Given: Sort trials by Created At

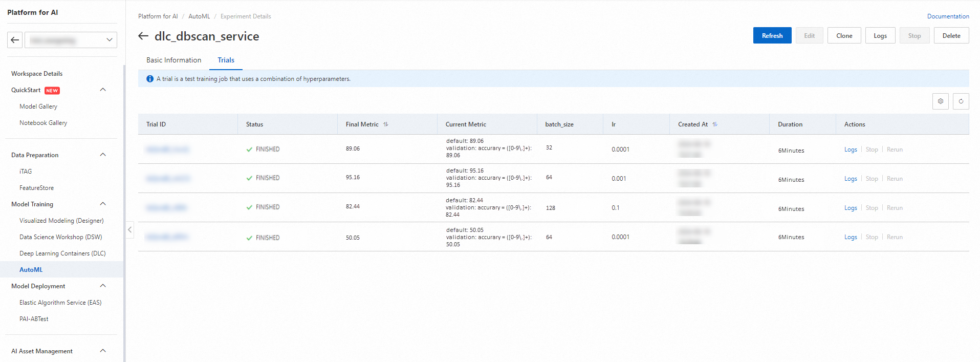Looking at the screenshot, I should coord(715,124).
